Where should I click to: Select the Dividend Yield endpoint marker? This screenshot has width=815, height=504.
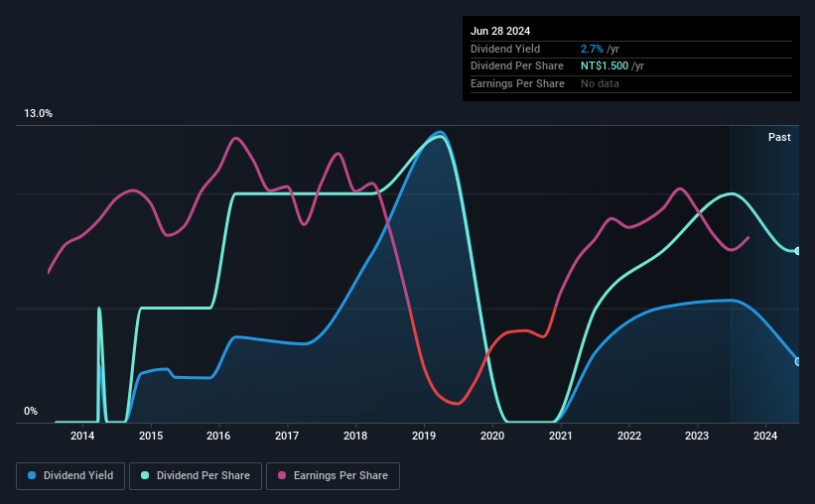[x=798, y=362]
